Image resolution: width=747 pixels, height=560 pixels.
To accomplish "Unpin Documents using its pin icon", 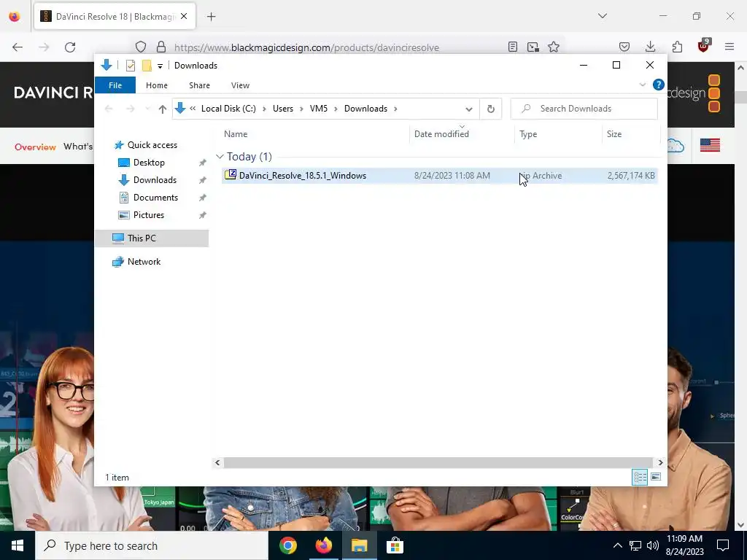I will (203, 198).
